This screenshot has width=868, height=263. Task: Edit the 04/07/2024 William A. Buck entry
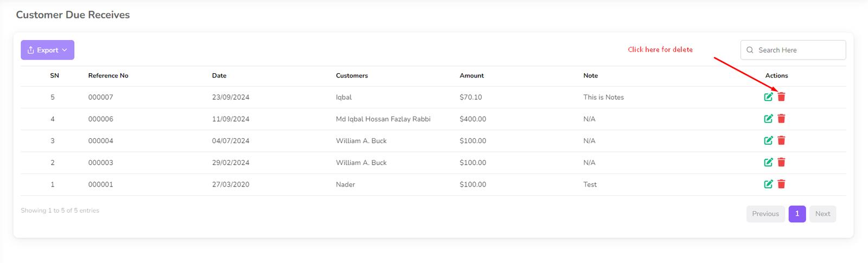768,140
